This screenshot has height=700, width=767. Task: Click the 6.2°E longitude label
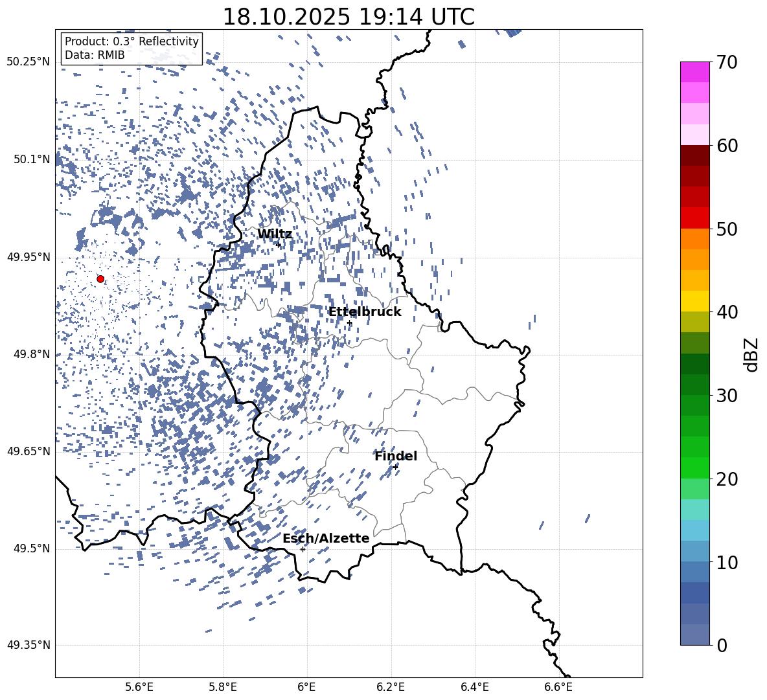click(x=391, y=687)
